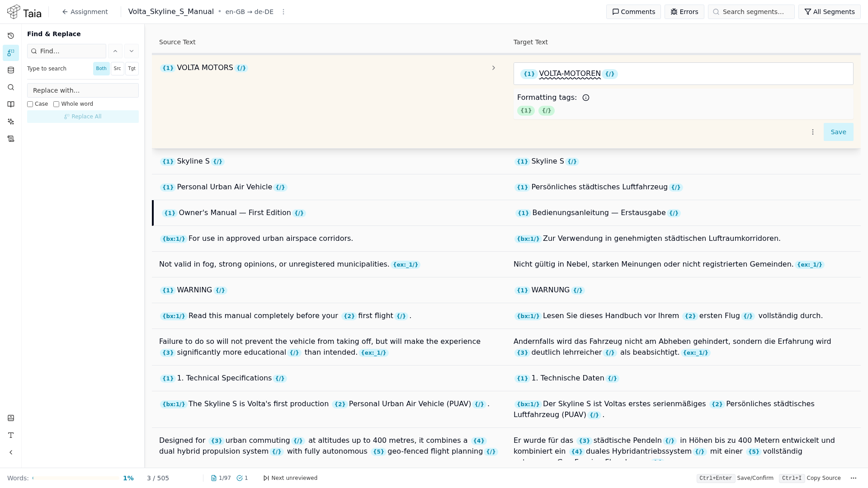Click the AI sparkle icon in sidebar
This screenshot has width=868, height=488.
coord(11,122)
